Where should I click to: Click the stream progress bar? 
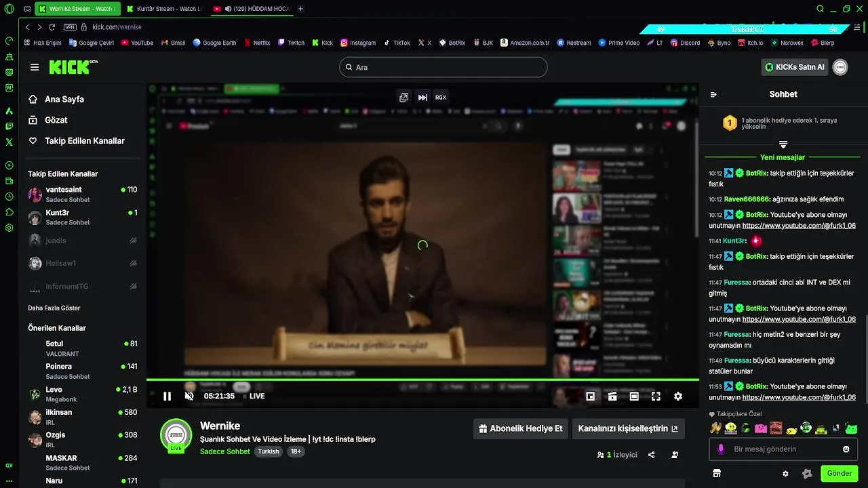pyautogui.click(x=422, y=380)
